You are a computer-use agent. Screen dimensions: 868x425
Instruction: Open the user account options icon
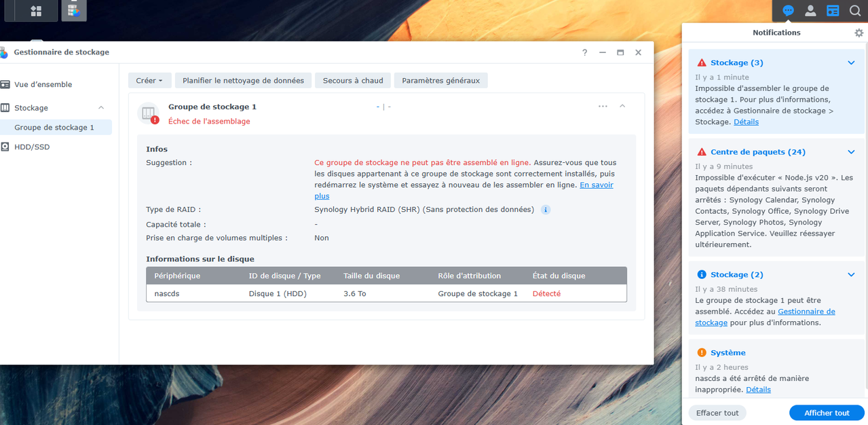click(x=810, y=11)
